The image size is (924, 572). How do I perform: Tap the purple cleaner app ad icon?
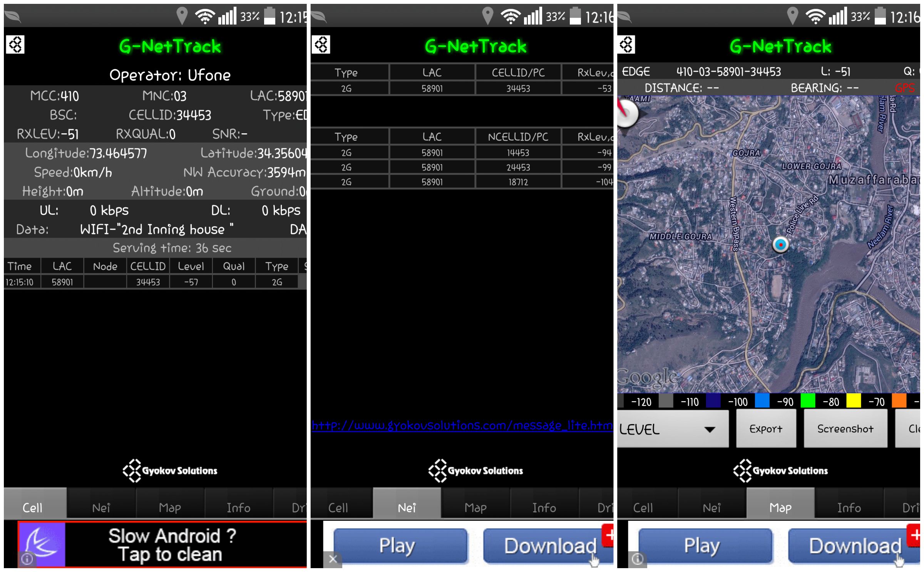click(42, 545)
